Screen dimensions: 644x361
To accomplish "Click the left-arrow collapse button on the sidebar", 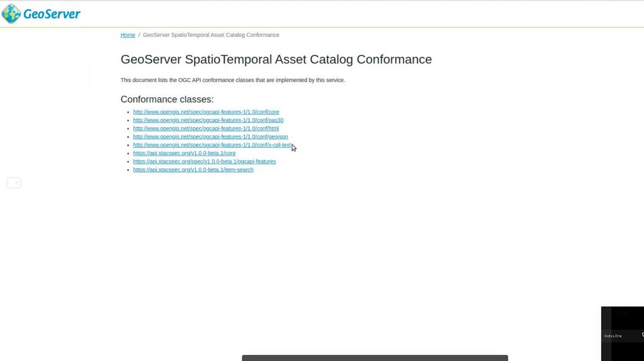I will point(14,183).
